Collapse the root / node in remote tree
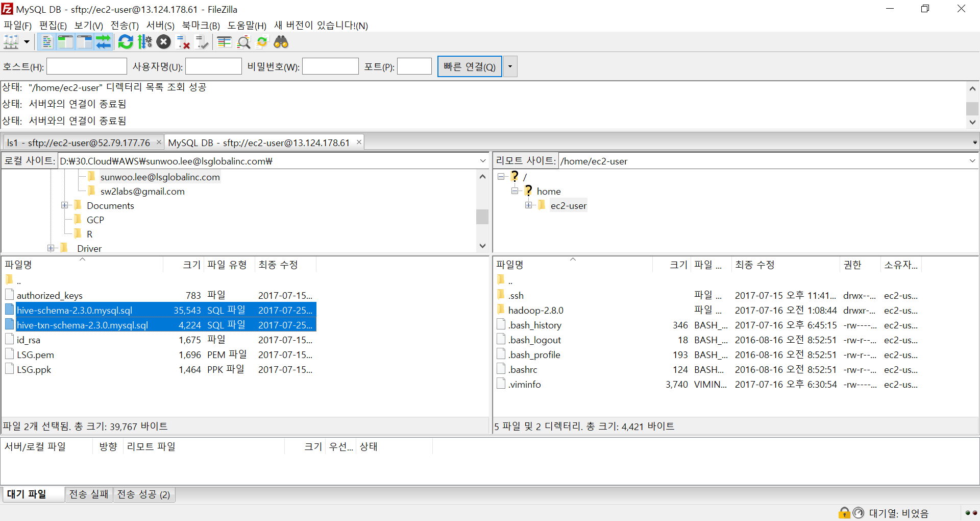 click(501, 177)
